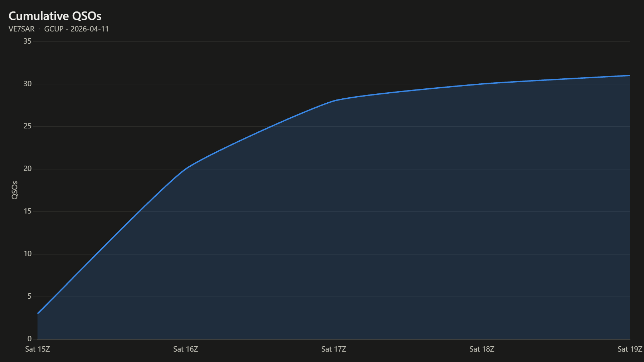Click the 'QSOs' y-axis label
644x362 pixels.
pos(14,190)
